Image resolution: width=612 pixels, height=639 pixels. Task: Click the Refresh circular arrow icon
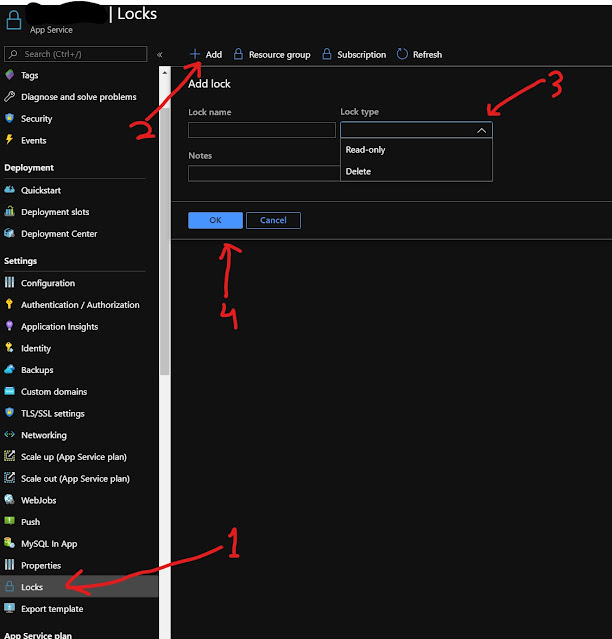(x=402, y=54)
